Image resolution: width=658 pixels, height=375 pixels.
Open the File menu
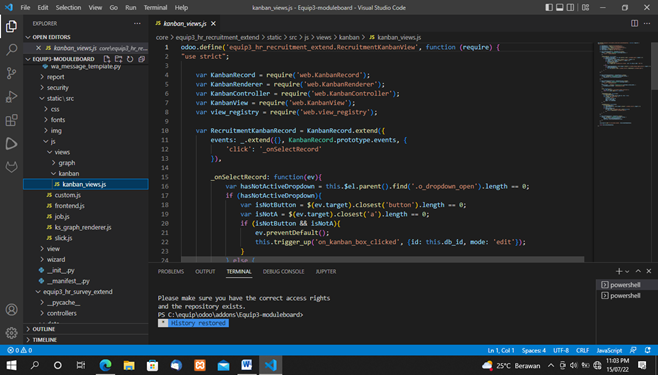pos(25,8)
